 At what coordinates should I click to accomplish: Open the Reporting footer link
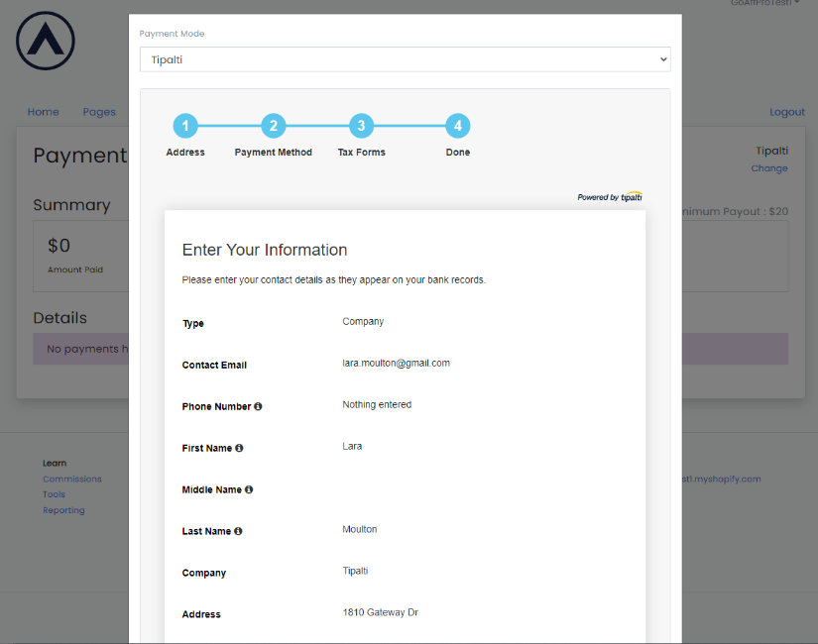pos(63,511)
